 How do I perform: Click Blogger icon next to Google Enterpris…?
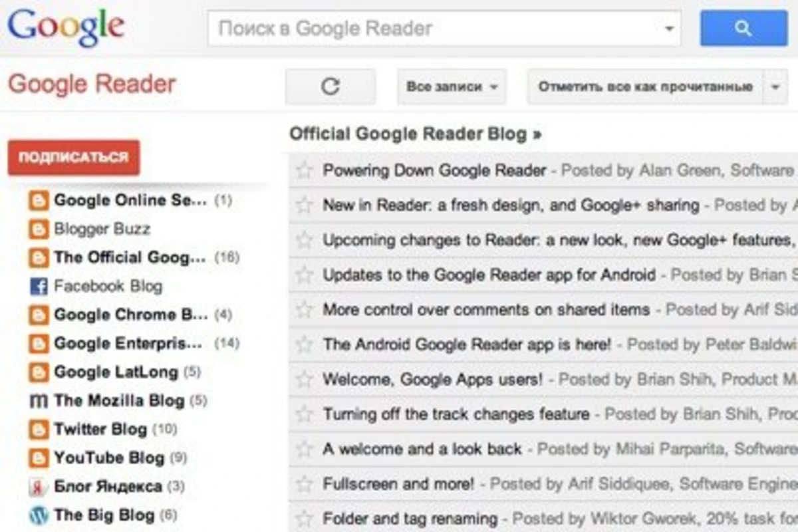(39, 344)
